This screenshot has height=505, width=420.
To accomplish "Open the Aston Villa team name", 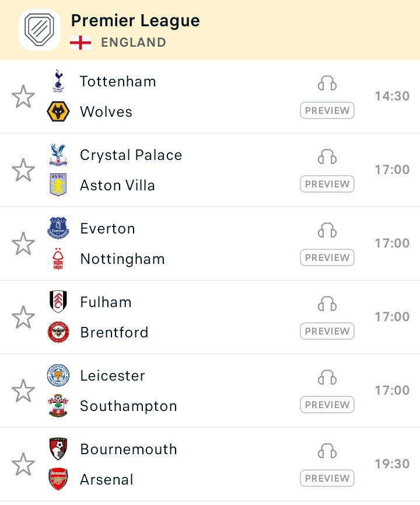I will (117, 186).
